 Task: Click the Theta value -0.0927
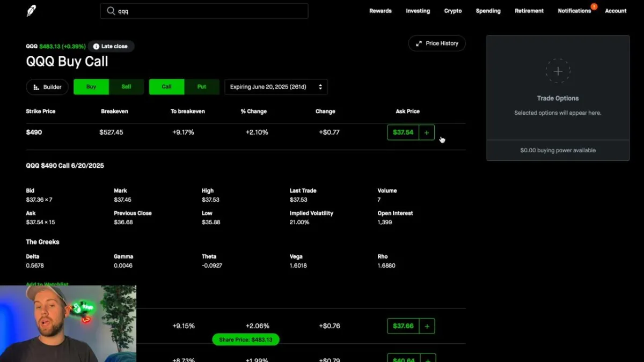point(212,265)
